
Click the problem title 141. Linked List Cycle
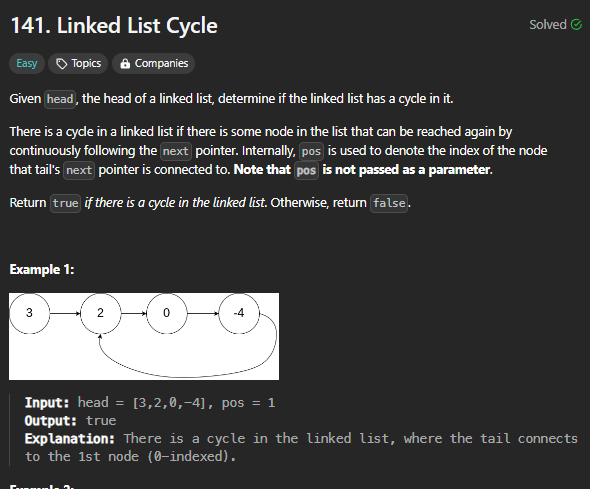pos(114,26)
